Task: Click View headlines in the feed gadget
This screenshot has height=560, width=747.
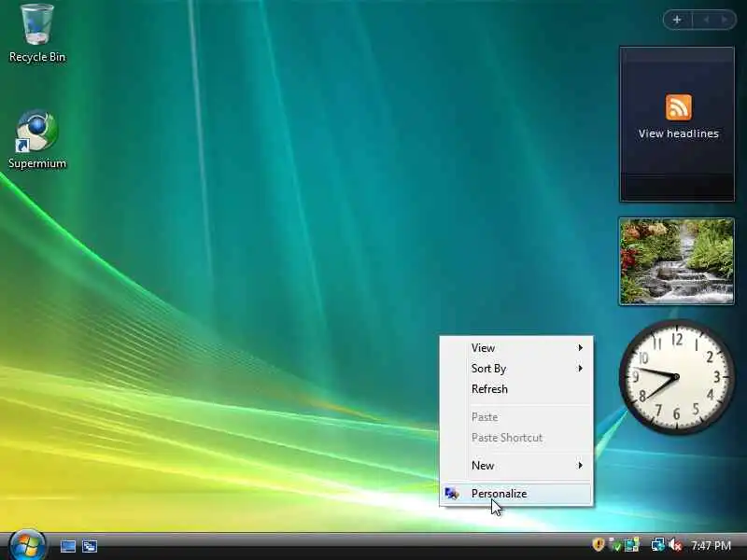Action: 679,133
